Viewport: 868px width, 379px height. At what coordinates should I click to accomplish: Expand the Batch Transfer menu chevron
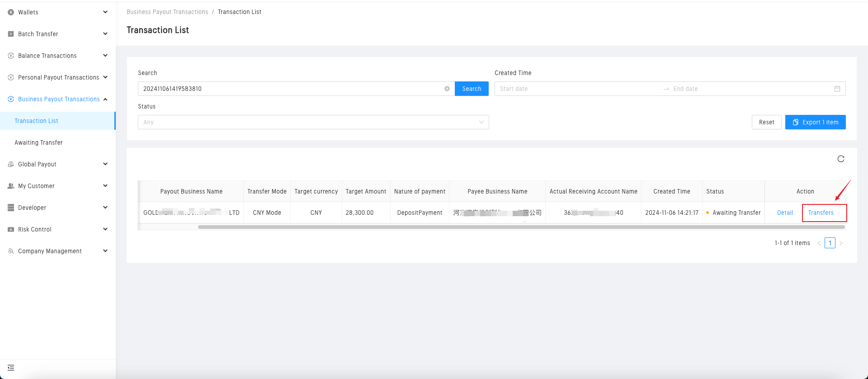click(x=105, y=34)
